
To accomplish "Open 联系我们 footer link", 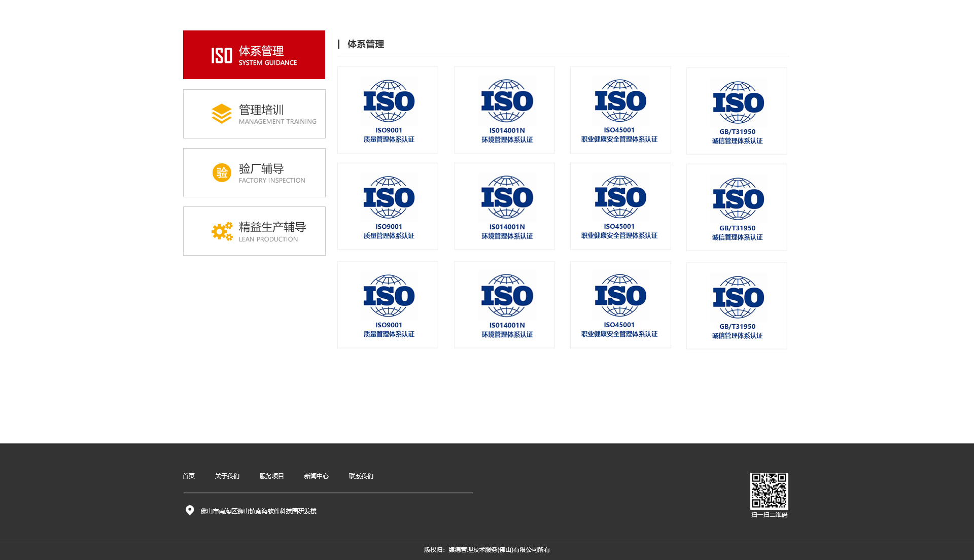I will click(361, 476).
